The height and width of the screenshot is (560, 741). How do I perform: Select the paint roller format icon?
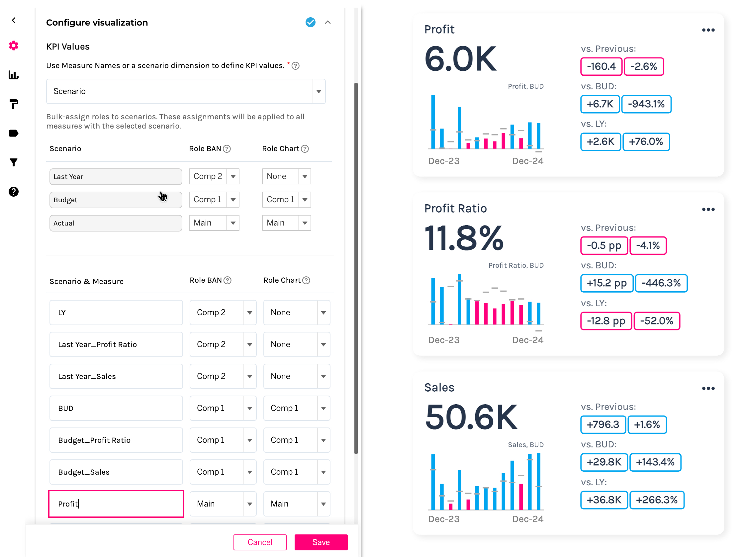14,104
